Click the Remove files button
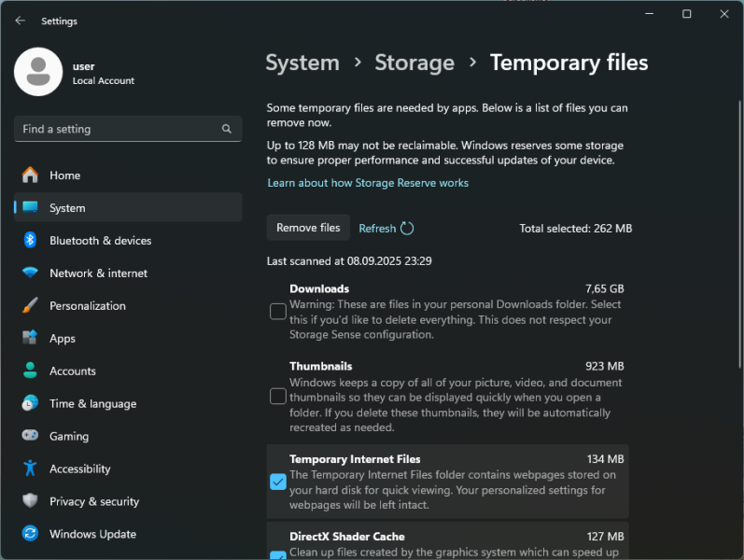The image size is (744, 560). tap(308, 228)
